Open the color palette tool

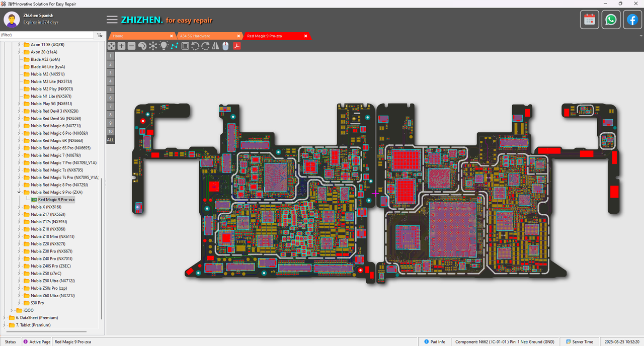pyautogui.click(x=142, y=46)
